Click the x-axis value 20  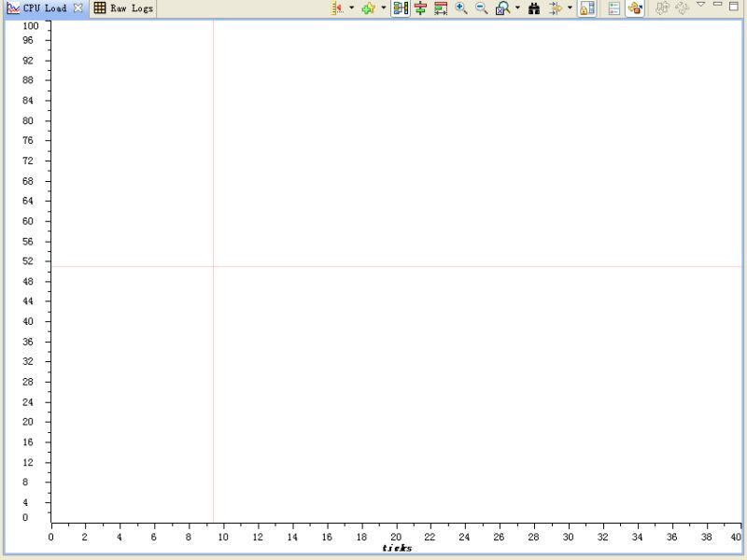point(396,537)
